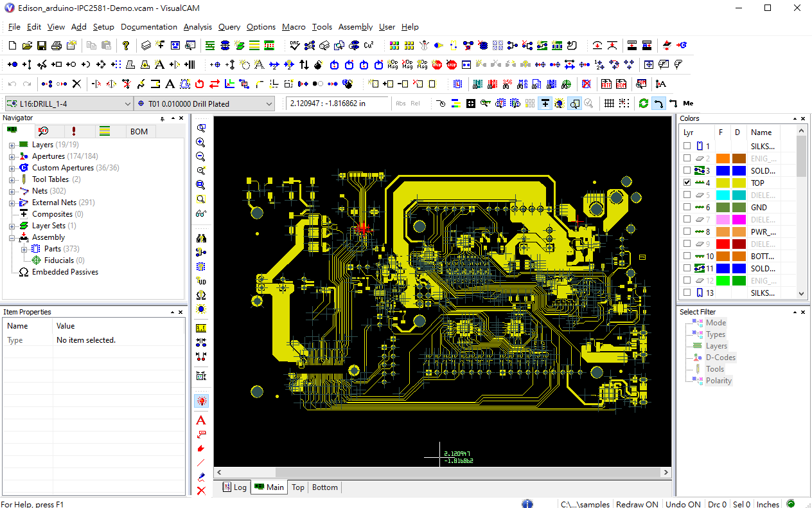Open the L16:DRILL_1-4 layer dropdown
812x508 pixels.
[128, 104]
